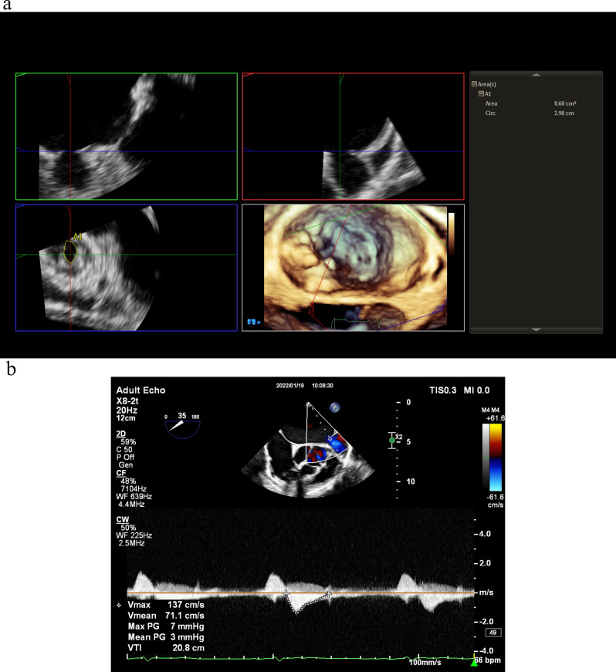Activate the 3D rendered volume pane
The height and width of the screenshot is (672, 616).
(x=354, y=268)
